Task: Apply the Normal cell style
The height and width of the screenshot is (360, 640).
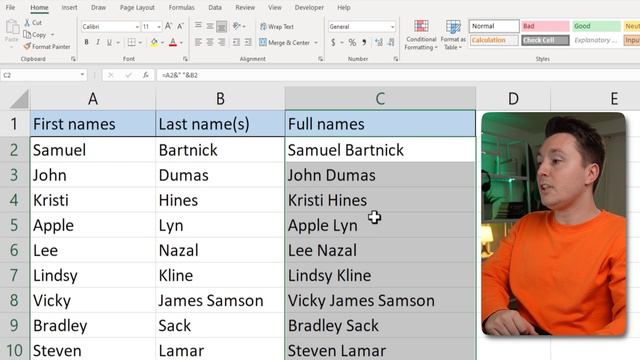Action: pyautogui.click(x=494, y=26)
